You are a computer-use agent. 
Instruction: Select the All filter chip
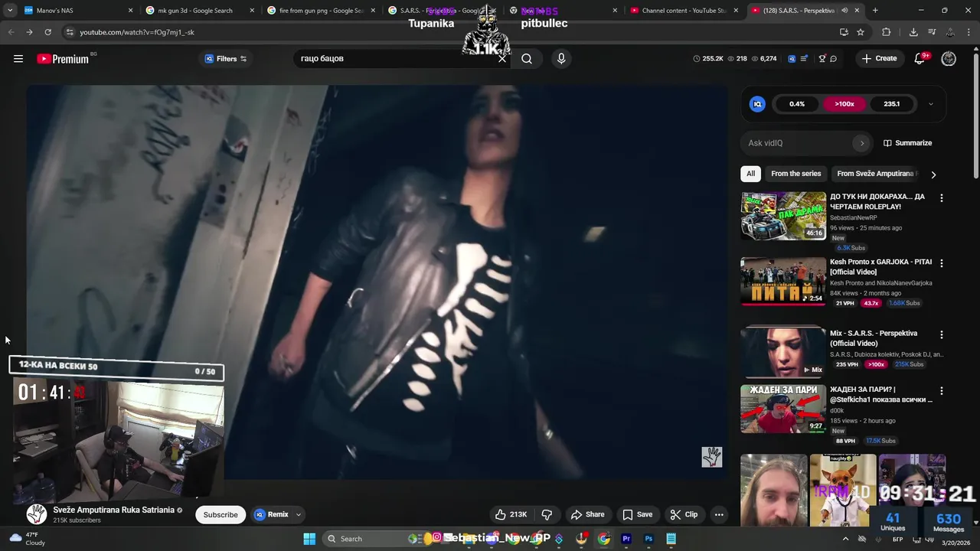[750, 174]
